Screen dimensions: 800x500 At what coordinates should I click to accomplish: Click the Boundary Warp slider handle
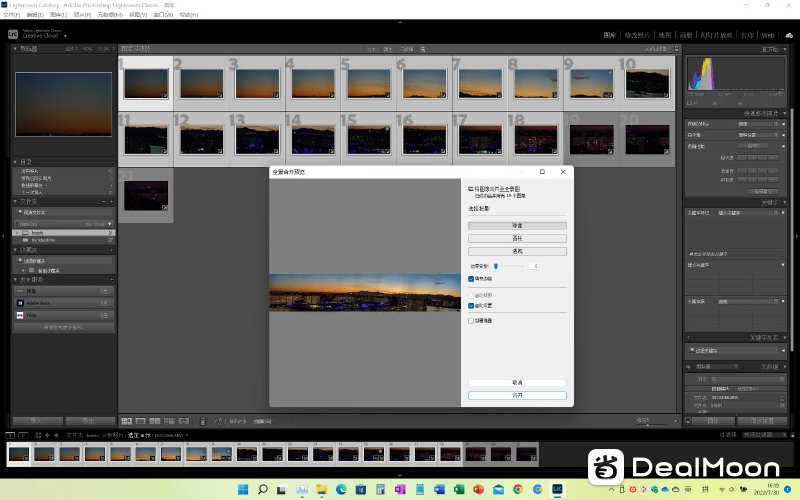496,266
